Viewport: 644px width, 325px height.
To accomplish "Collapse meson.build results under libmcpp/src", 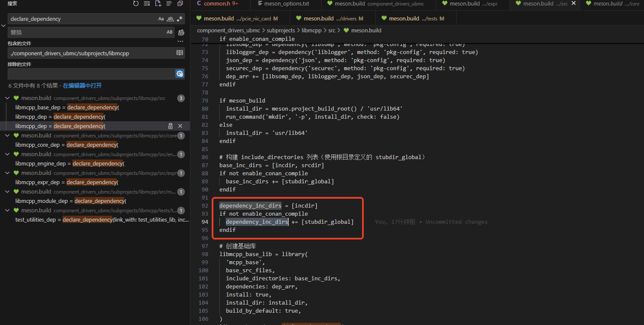I will (x=7, y=98).
